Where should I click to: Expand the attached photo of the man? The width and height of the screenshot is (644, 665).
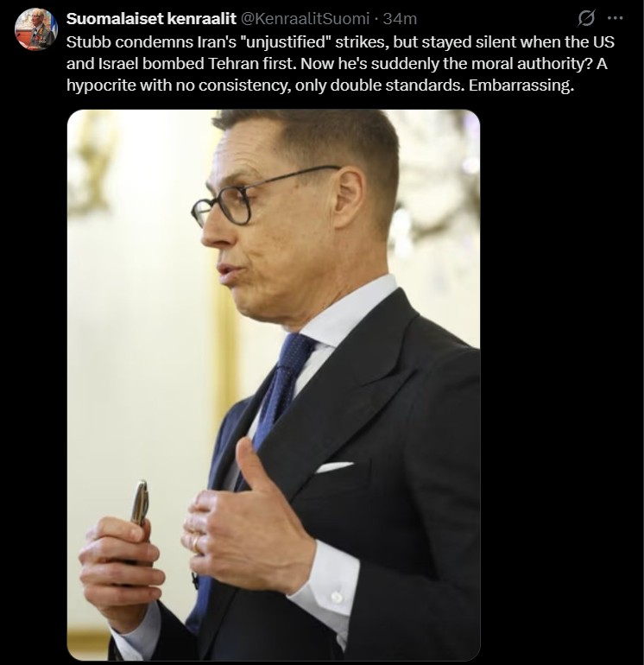[x=274, y=384]
